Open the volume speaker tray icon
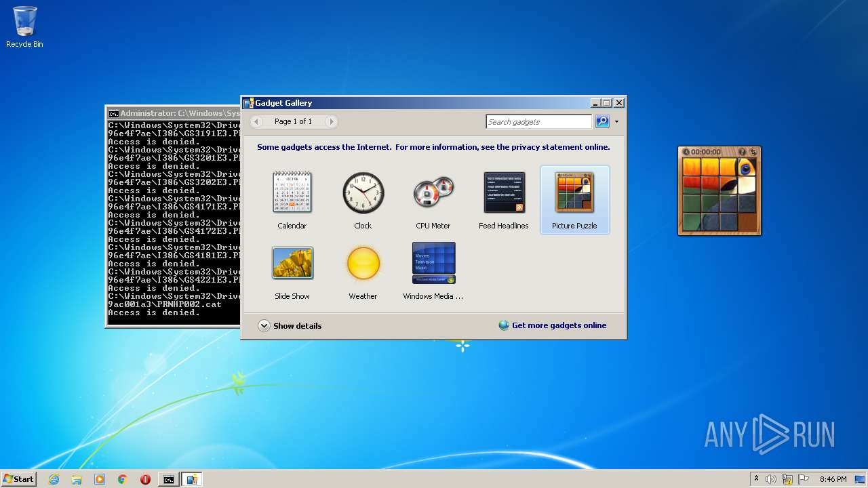 tap(771, 479)
